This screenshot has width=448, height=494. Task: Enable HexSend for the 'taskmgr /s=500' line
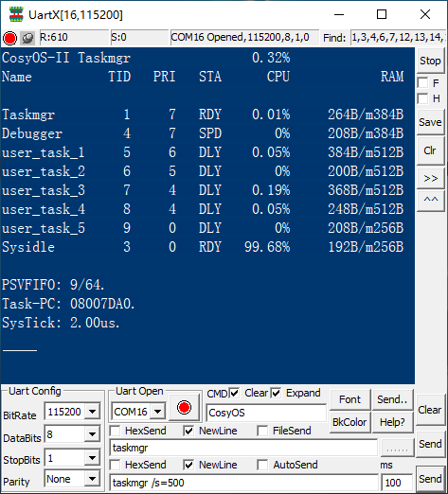pos(115,465)
